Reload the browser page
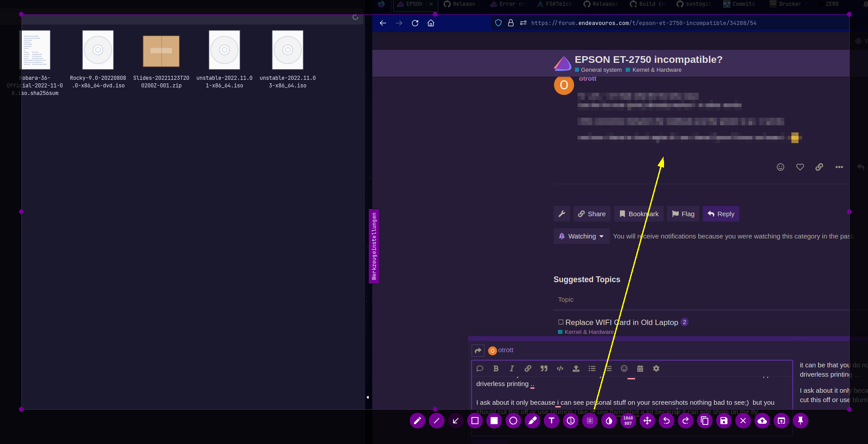 click(415, 23)
